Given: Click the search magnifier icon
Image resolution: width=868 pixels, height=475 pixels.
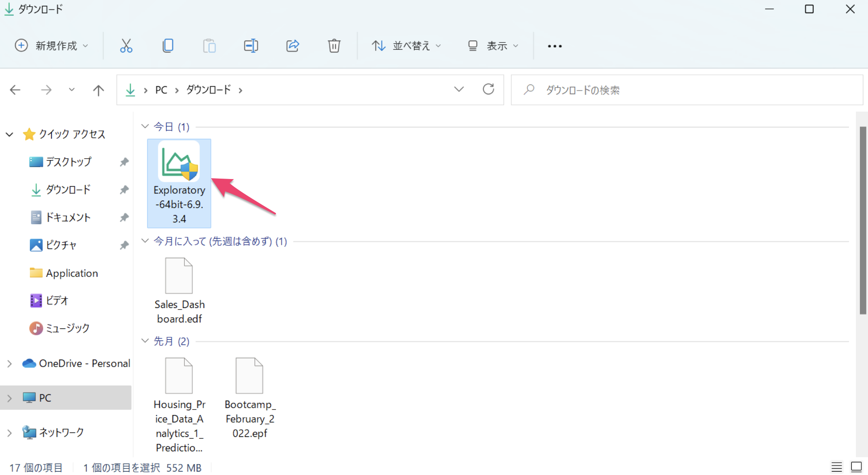Looking at the screenshot, I should (529, 89).
